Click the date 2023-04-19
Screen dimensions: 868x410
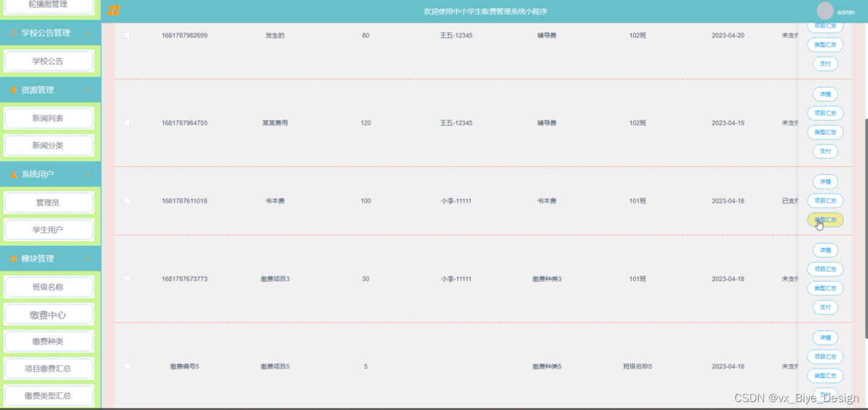click(x=728, y=123)
